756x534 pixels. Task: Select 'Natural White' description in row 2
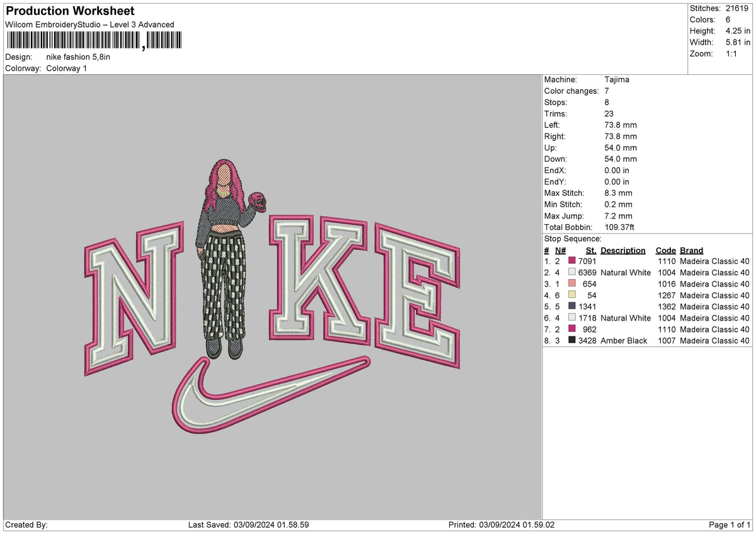pyautogui.click(x=626, y=273)
